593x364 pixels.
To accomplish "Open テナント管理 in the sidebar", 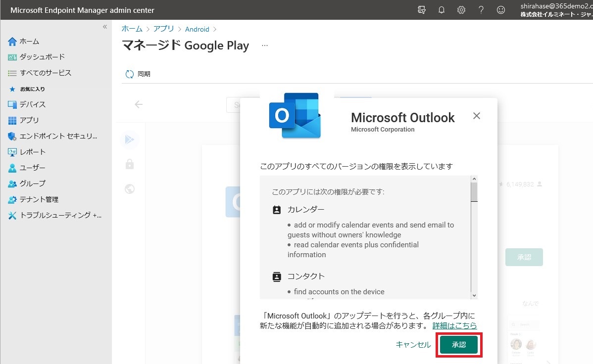I will [x=33, y=200].
